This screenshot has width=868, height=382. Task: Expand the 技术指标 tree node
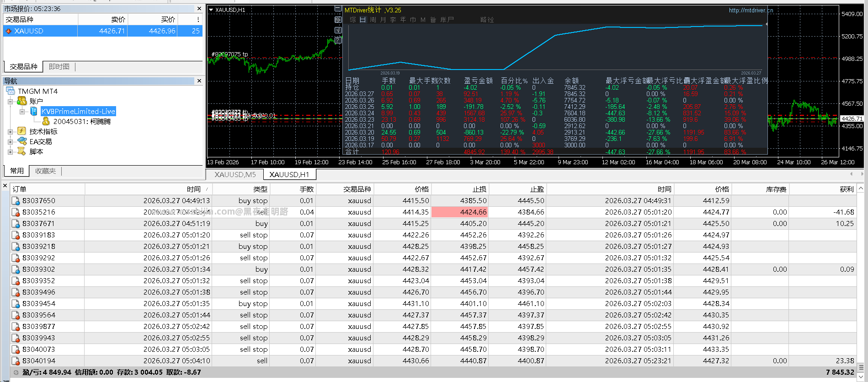point(10,132)
